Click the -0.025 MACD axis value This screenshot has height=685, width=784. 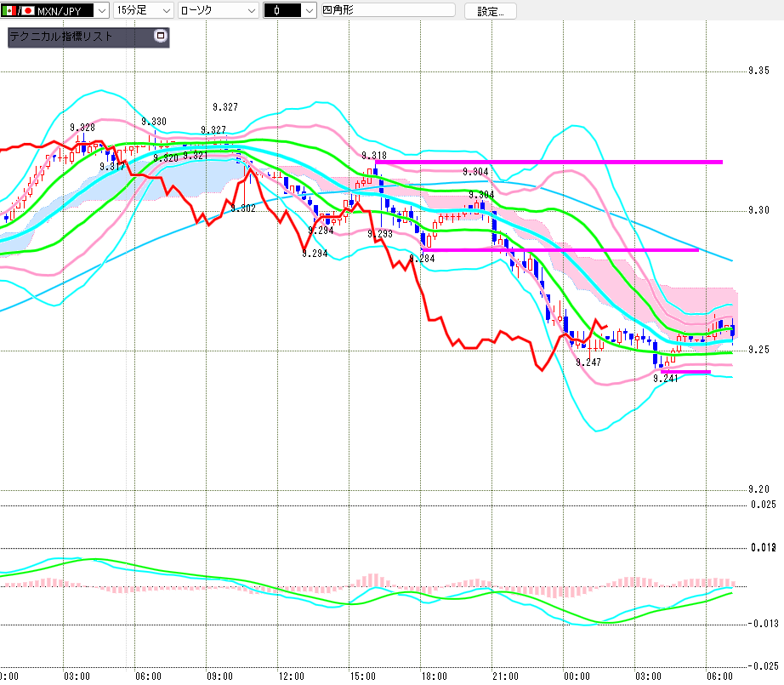click(763, 666)
